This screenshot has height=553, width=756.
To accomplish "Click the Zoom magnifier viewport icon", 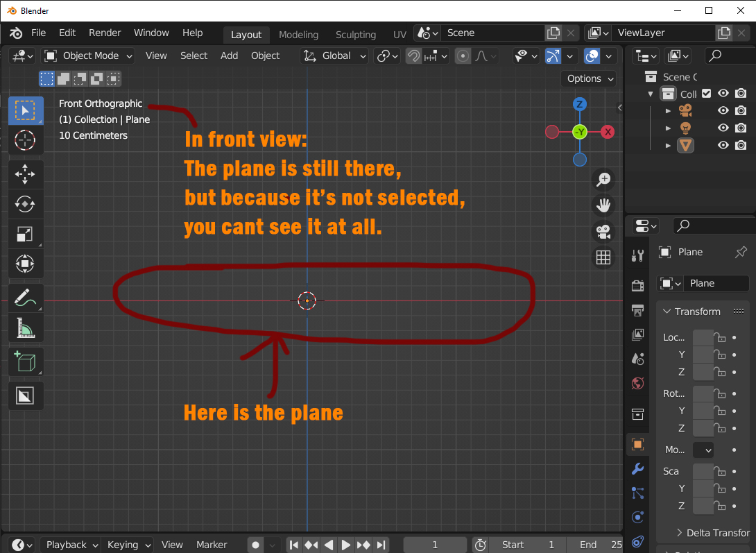I will tap(603, 180).
